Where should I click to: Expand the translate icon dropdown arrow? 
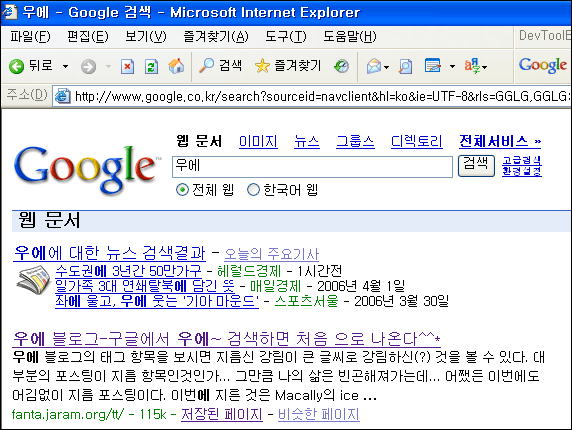[484, 67]
